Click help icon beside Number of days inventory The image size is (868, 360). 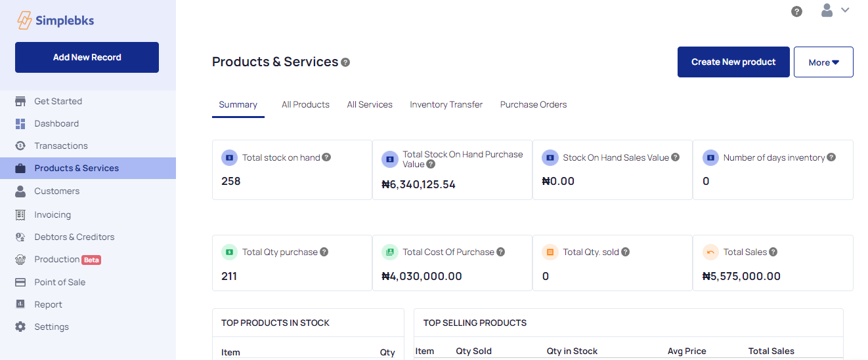coord(831,157)
